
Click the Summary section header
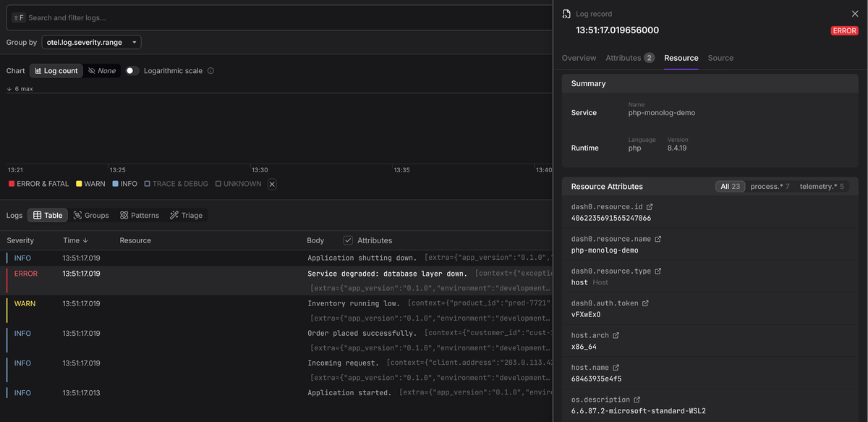710,83
